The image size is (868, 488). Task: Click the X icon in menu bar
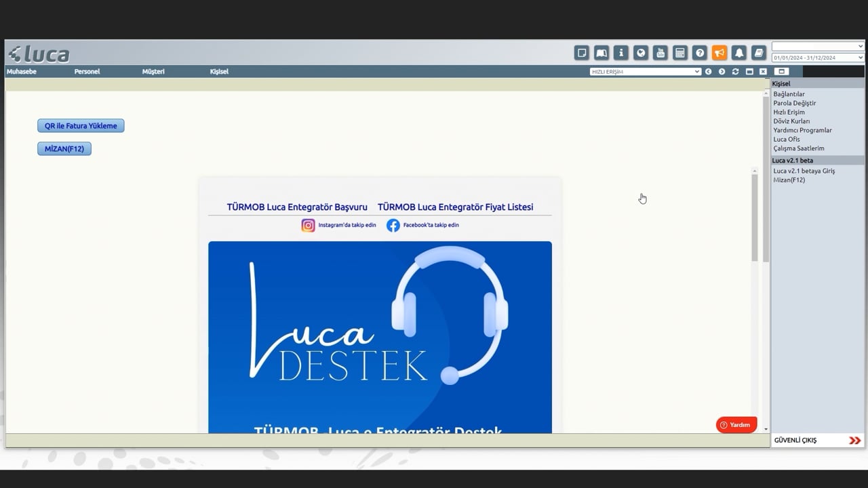pos(763,71)
